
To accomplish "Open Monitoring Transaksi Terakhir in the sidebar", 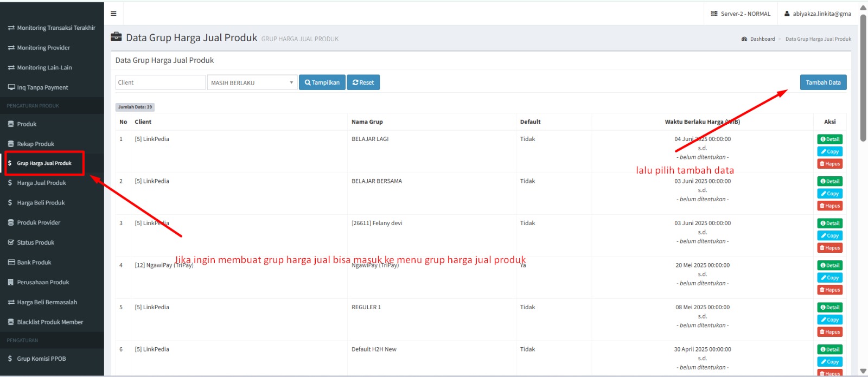I will (x=52, y=28).
